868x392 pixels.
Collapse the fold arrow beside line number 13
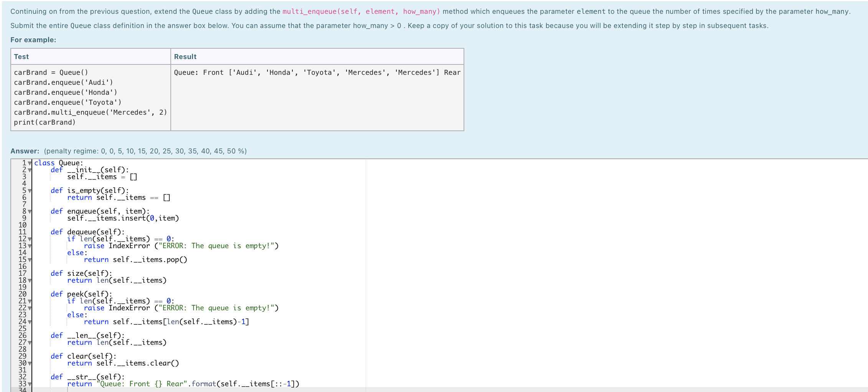(30, 246)
